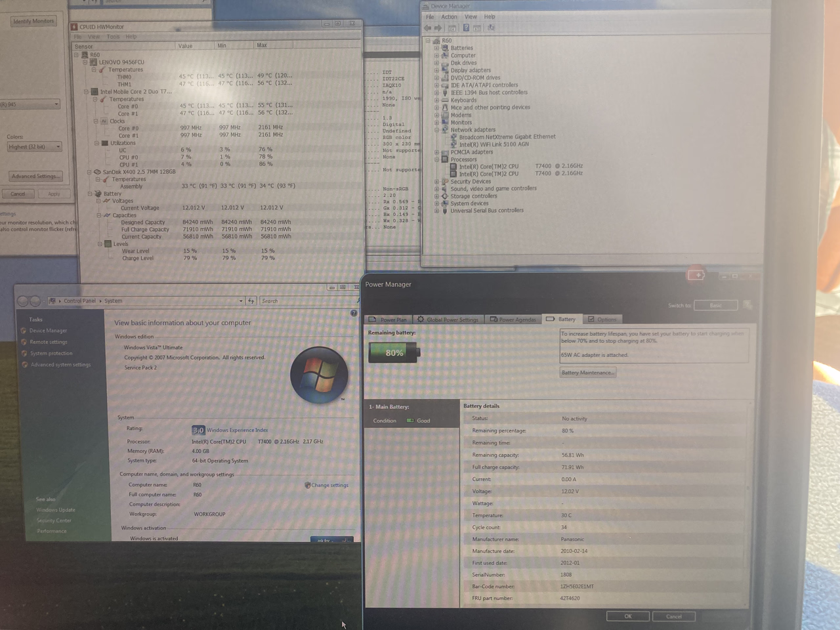840x630 pixels.
Task: Collapse the Levels node in HWMonitor
Action: (100, 244)
